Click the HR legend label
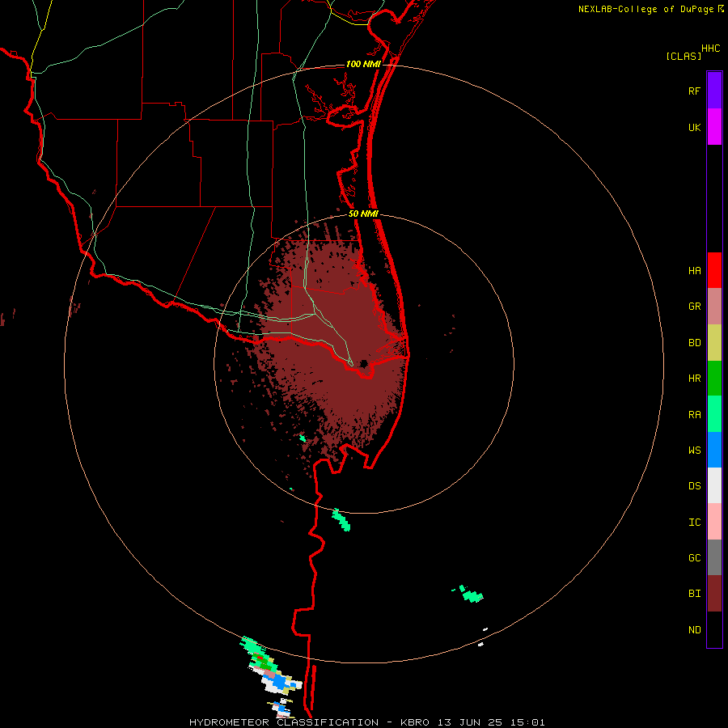728x728 pixels. tap(694, 379)
